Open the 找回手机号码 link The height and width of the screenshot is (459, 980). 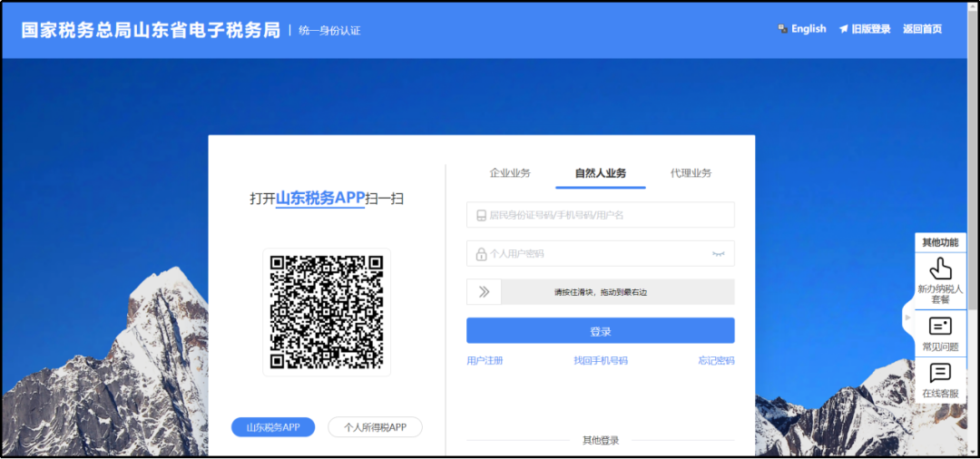point(601,360)
